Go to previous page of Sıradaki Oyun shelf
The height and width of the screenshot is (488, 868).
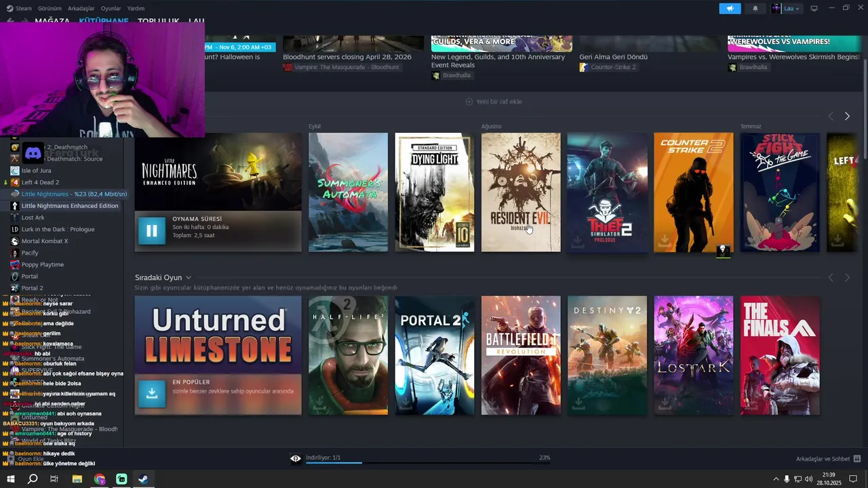[831, 278]
